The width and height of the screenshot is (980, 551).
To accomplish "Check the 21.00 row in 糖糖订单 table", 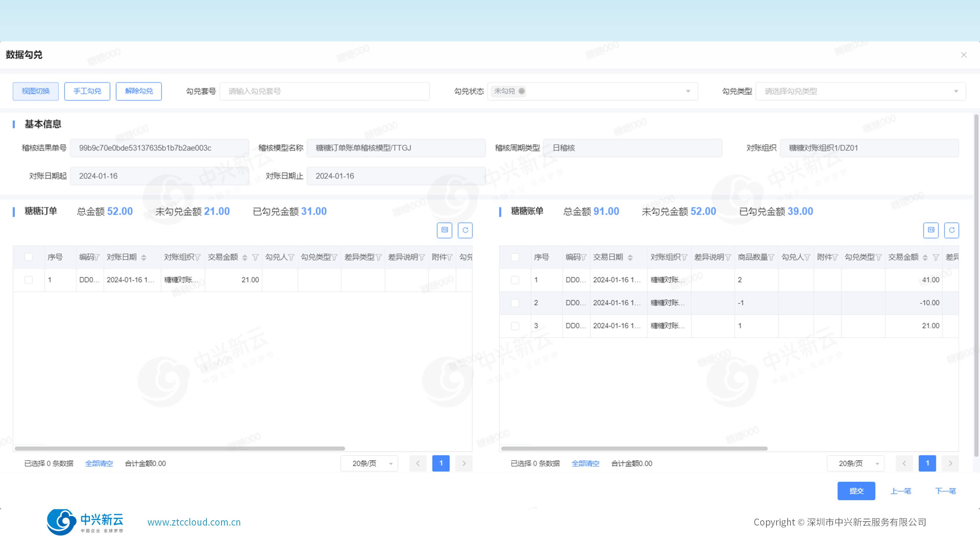I will click(28, 280).
